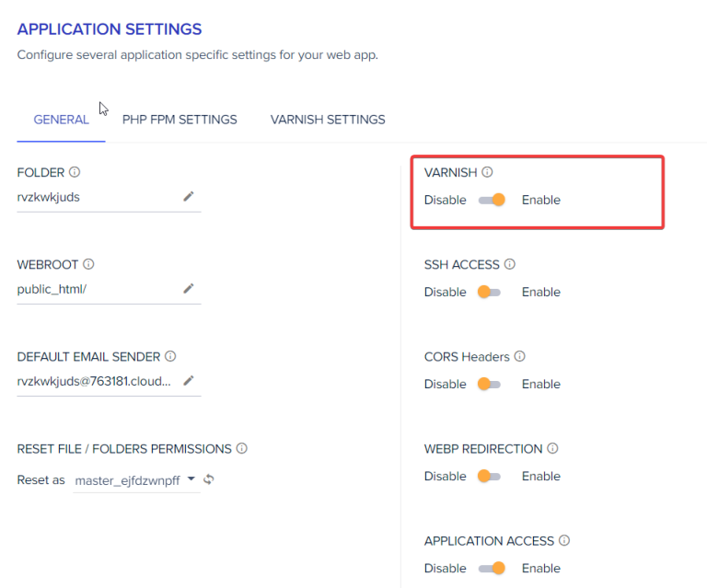Click the Enable label under WEBP REDIRECTION
Viewport: 707px width, 588px height.
[x=541, y=477]
